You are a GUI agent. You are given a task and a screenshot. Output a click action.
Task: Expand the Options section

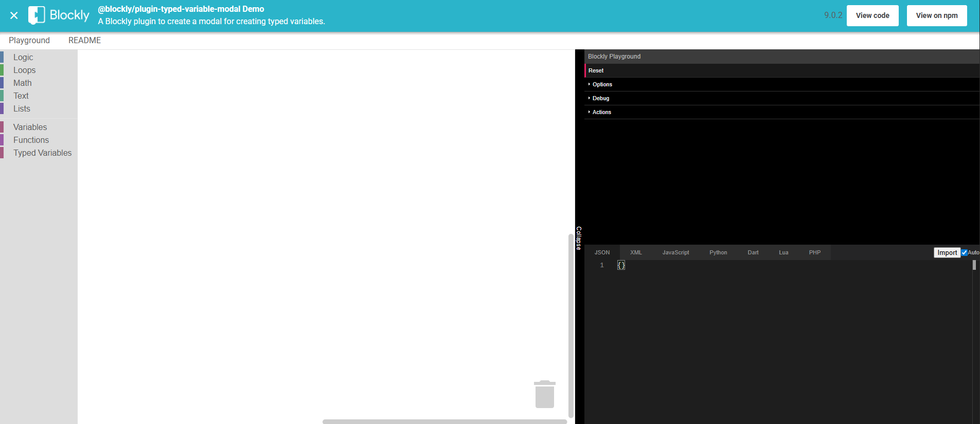click(782, 84)
